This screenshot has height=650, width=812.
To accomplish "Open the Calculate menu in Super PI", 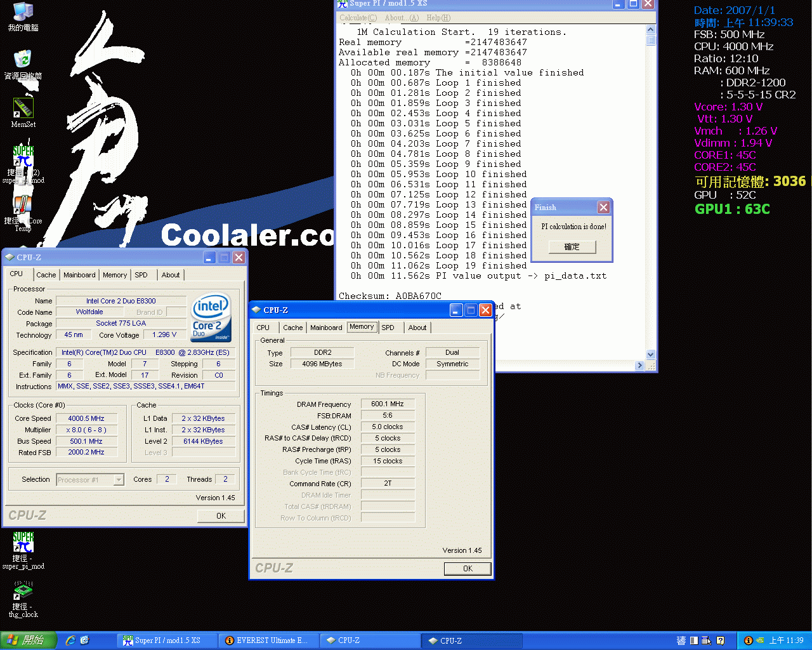I will point(358,18).
